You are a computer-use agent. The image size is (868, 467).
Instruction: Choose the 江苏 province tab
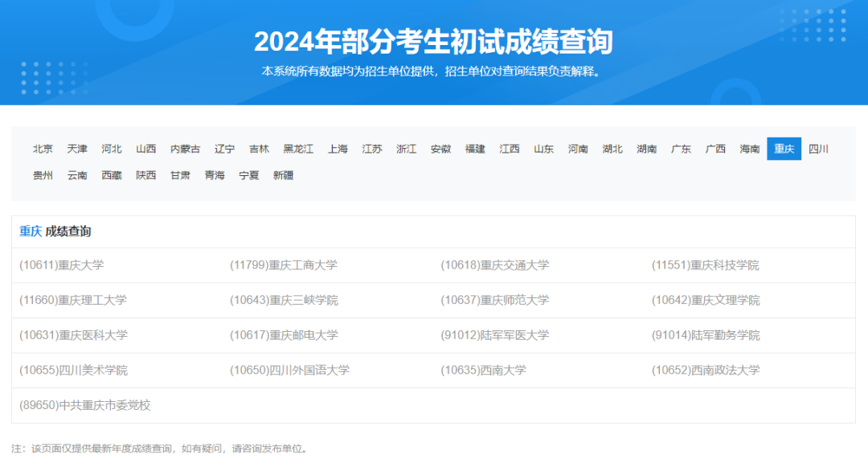click(x=372, y=149)
